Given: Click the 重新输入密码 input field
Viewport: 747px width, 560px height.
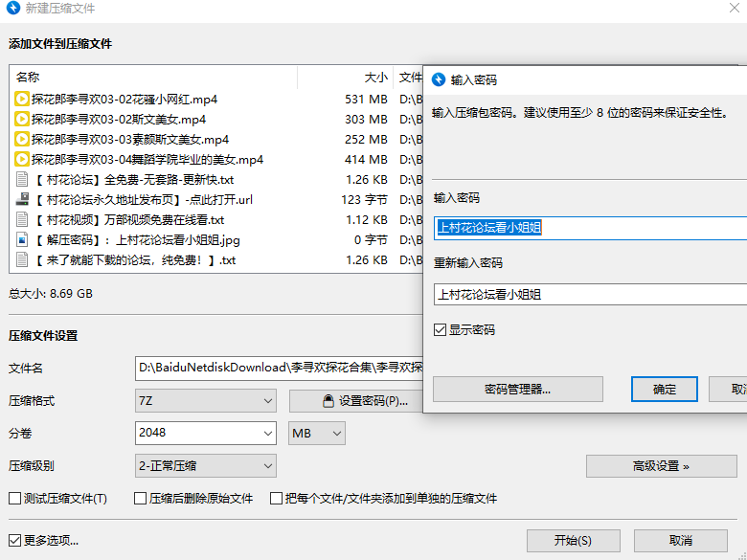Looking at the screenshot, I should click(x=589, y=295).
